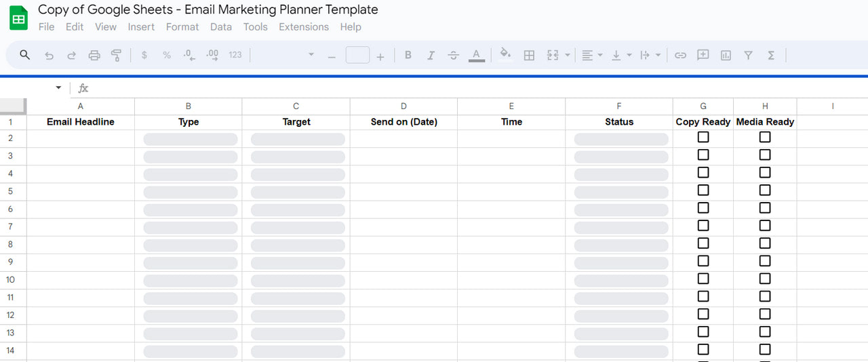Click the Google Sheets home logo
Image resolution: width=868 pixels, height=362 pixels.
click(18, 18)
